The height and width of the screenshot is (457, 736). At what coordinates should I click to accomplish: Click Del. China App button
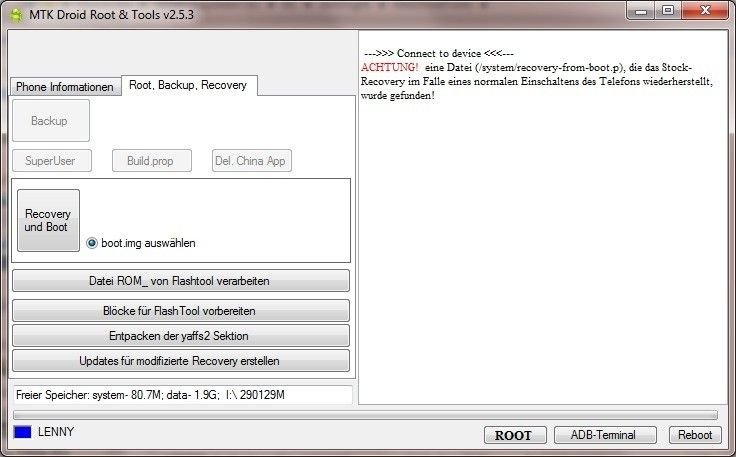(x=252, y=161)
